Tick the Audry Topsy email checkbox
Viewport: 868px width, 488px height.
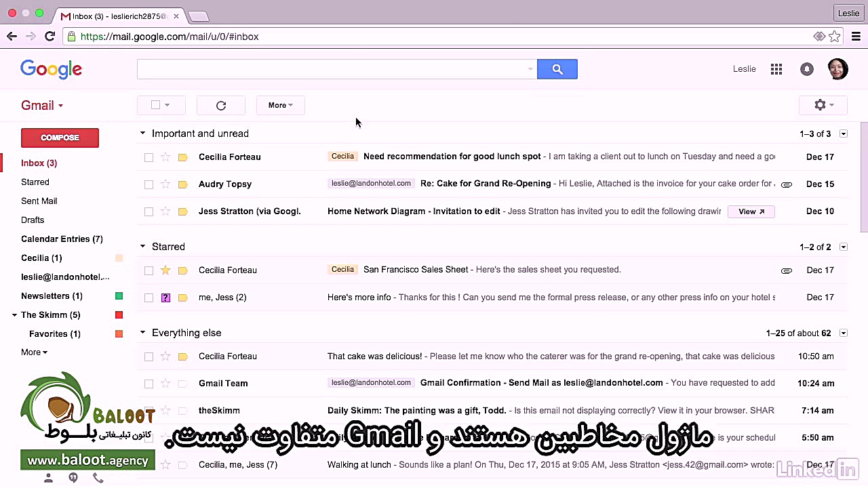[x=149, y=184]
